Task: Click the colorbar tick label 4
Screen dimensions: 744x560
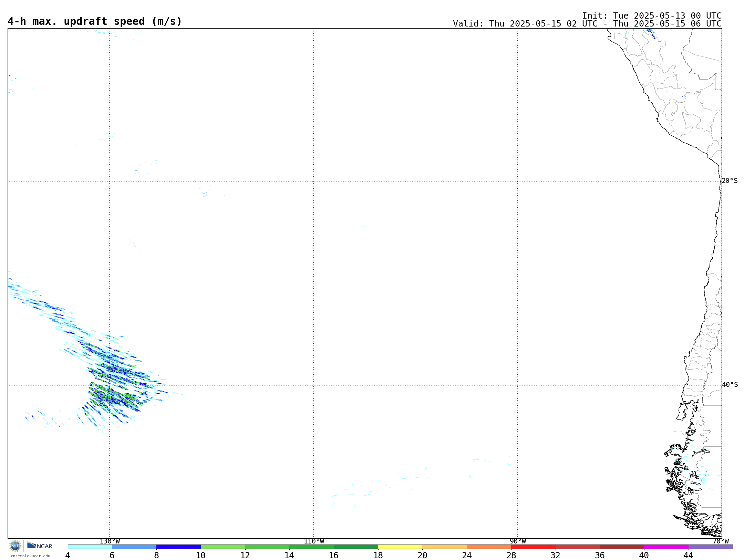Action: (68, 556)
